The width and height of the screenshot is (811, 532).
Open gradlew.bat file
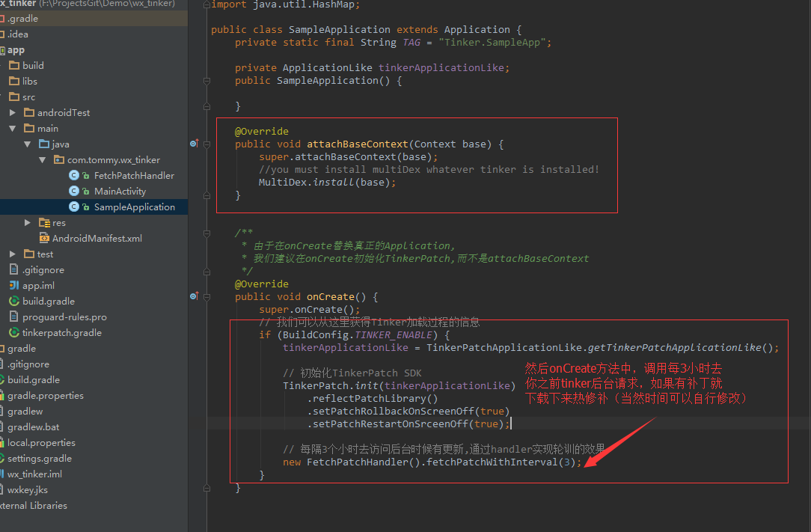click(33, 427)
